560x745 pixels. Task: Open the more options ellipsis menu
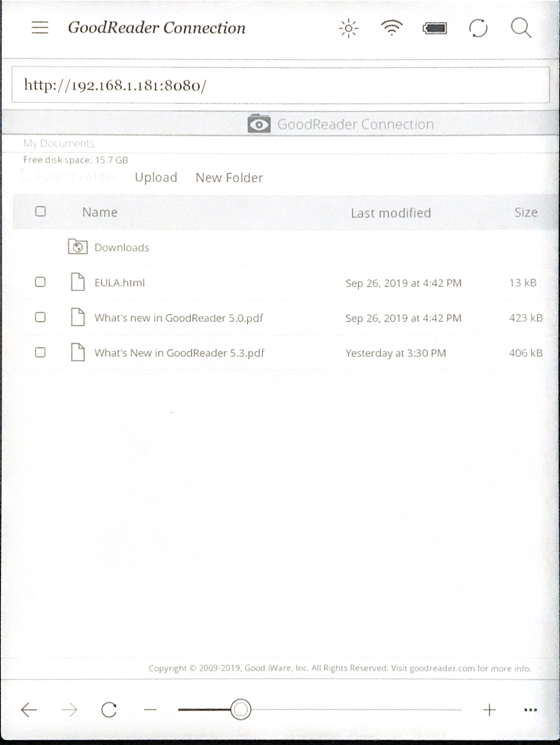pos(530,710)
